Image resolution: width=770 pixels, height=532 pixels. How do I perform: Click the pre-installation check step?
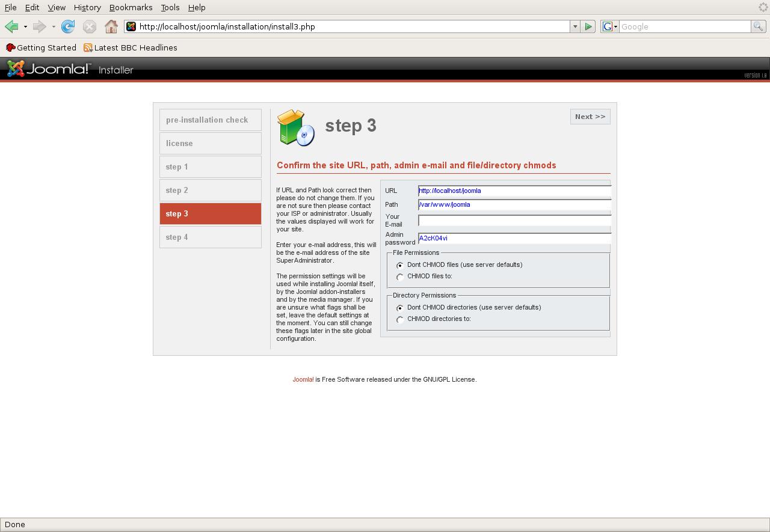coord(211,120)
